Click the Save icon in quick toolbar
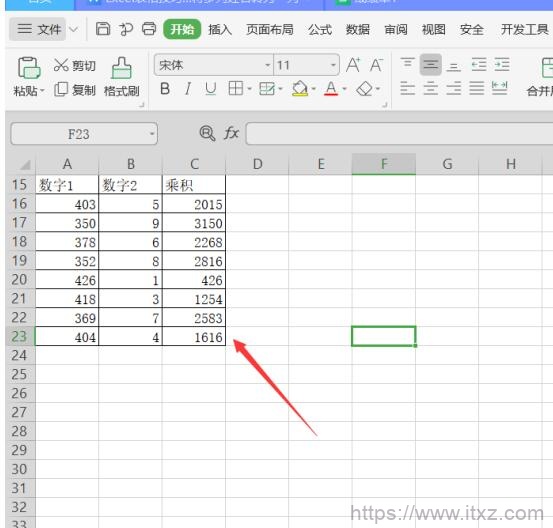 pyautogui.click(x=103, y=29)
